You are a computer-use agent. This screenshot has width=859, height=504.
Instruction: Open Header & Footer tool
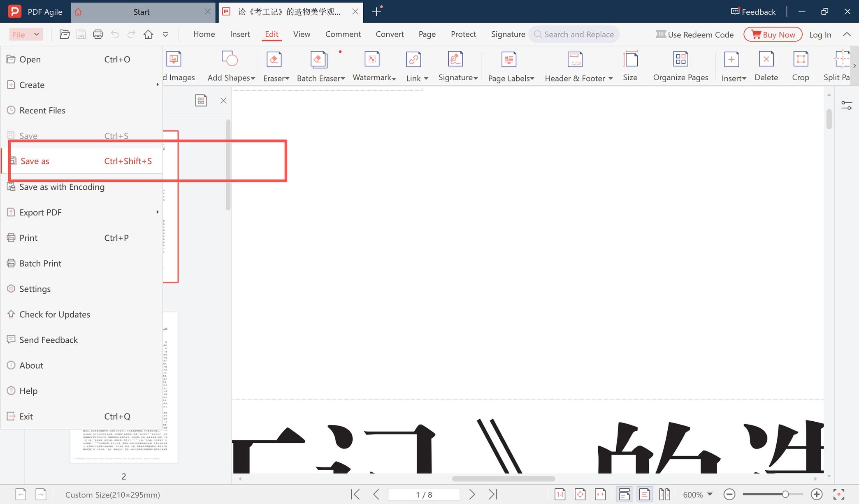coord(578,66)
